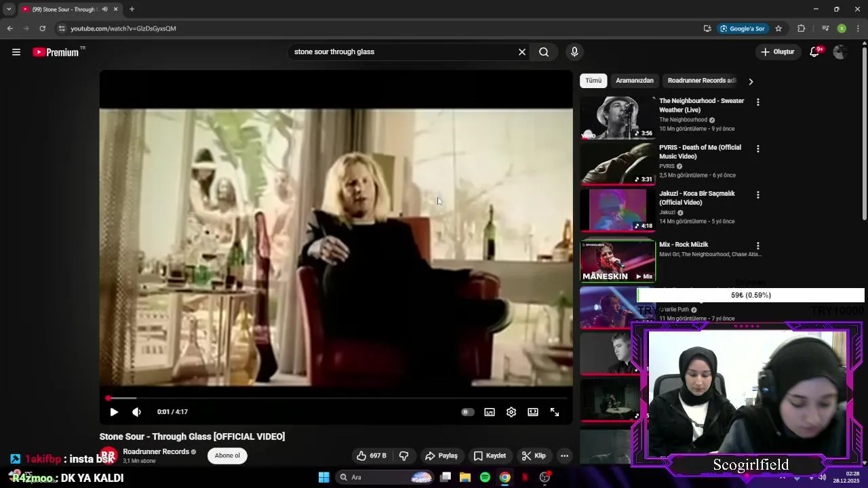Start voice search with microphone
868x488 pixels.
pos(574,52)
